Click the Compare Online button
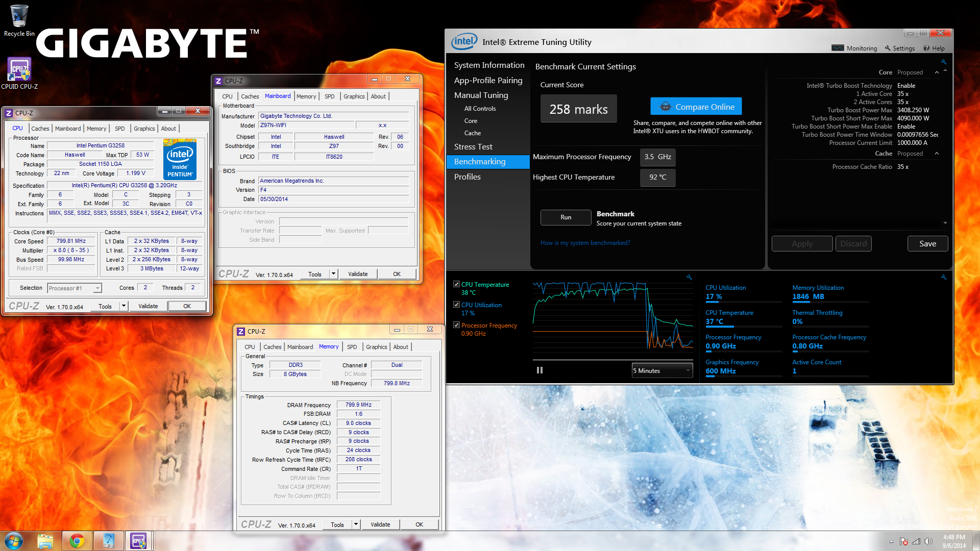The width and height of the screenshot is (980, 551). [x=696, y=107]
